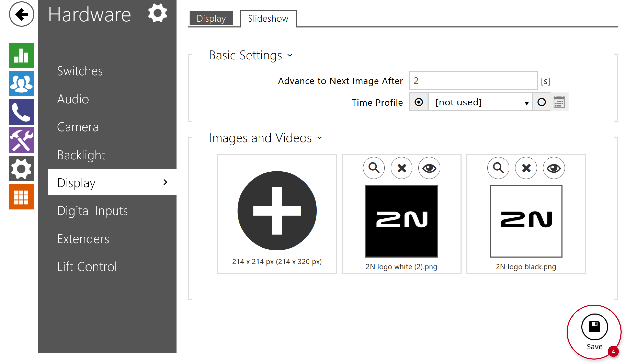Image resolution: width=625 pixels, height=364 pixels.
Task: Select the predefined time profile radio button
Action: tap(419, 102)
